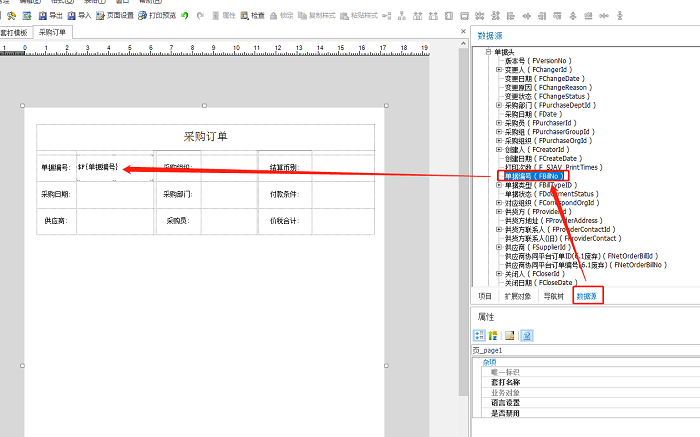Open the 数据源 tab
The width and height of the screenshot is (700, 437).
pyautogui.click(x=588, y=296)
